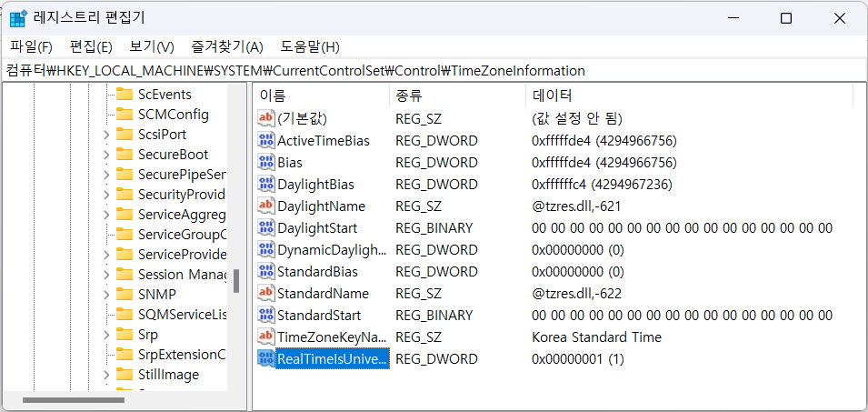Image resolution: width=868 pixels, height=412 pixels.
Task: Select the ActiveTimeBias value name
Action: (x=324, y=141)
